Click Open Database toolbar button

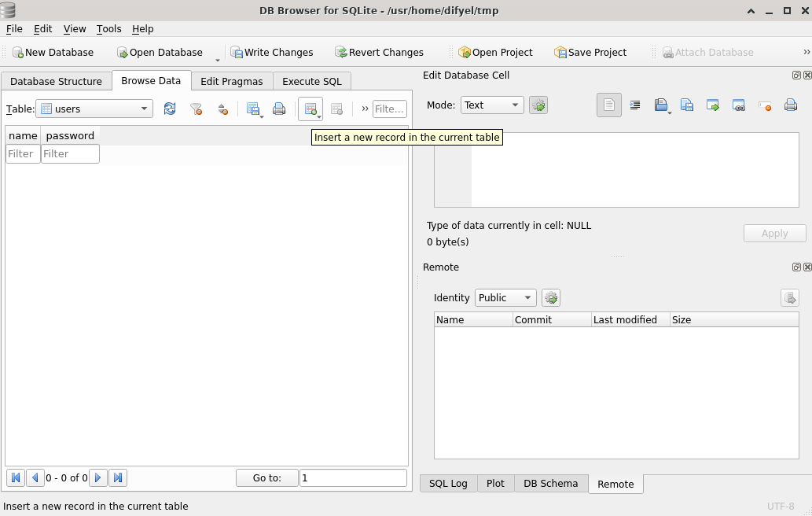click(160, 53)
